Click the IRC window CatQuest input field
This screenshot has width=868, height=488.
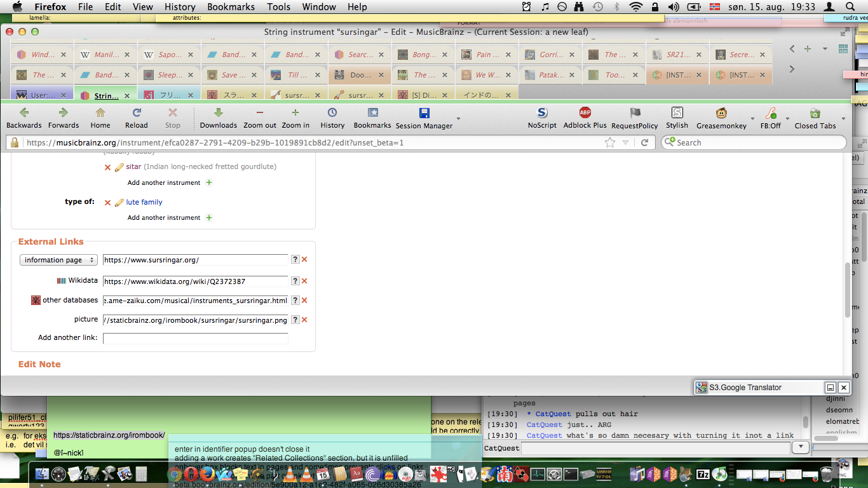656,448
